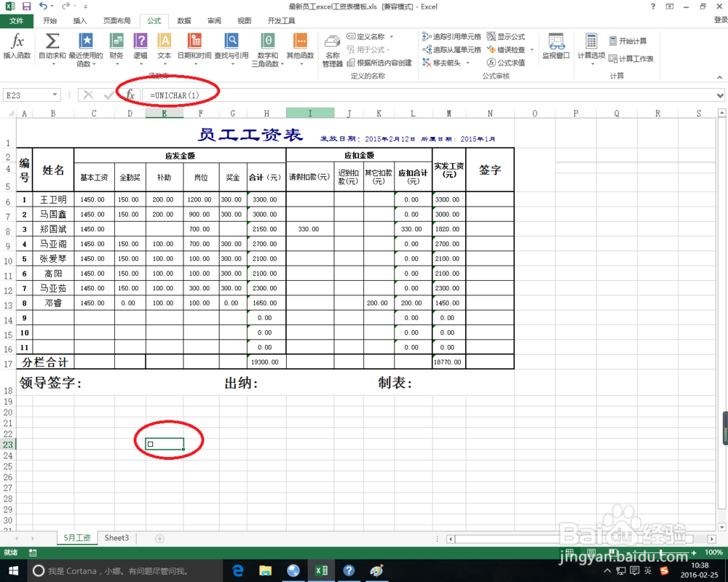The image size is (728, 582).
Task: Switch to the Developer (开发工具) tab
Action: tap(281, 21)
